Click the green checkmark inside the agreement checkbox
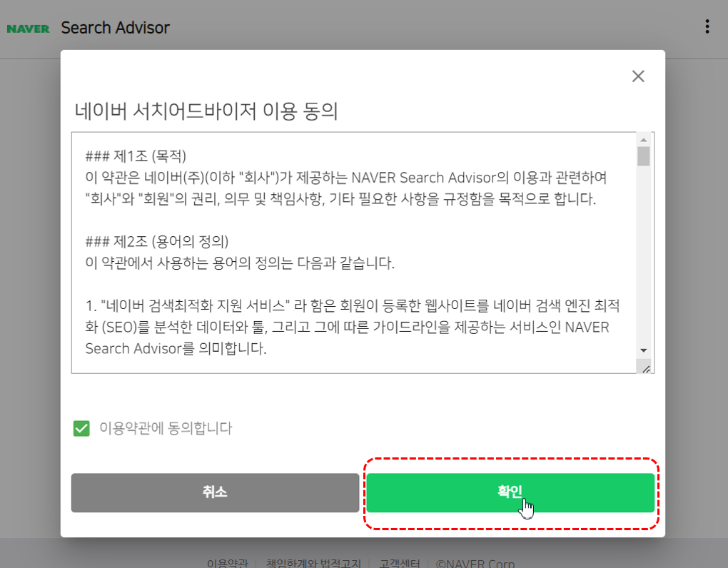 click(x=81, y=428)
